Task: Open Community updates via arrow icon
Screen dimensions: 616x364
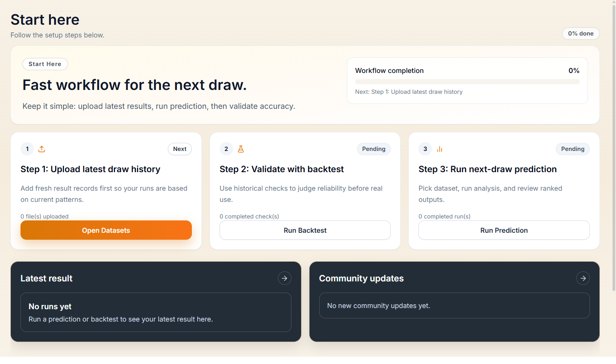Action: click(x=583, y=278)
